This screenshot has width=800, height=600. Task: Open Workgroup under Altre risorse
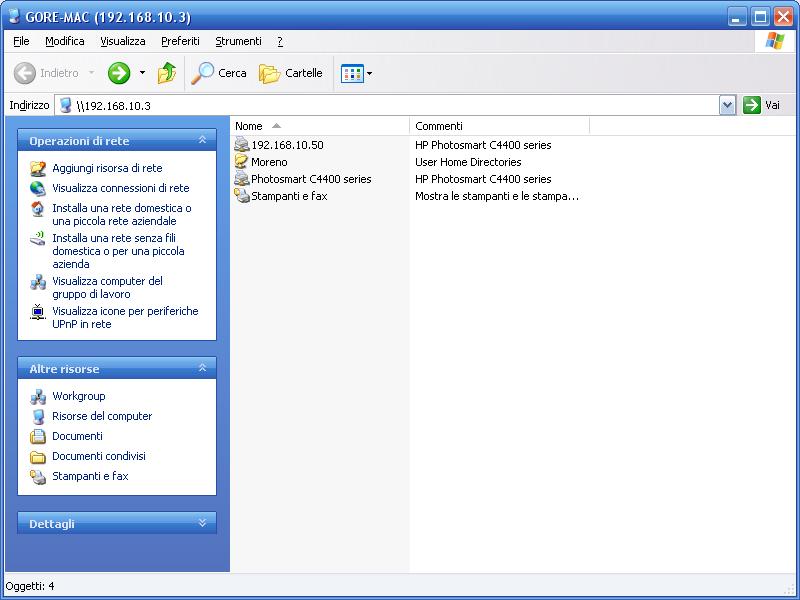pyautogui.click(x=79, y=396)
